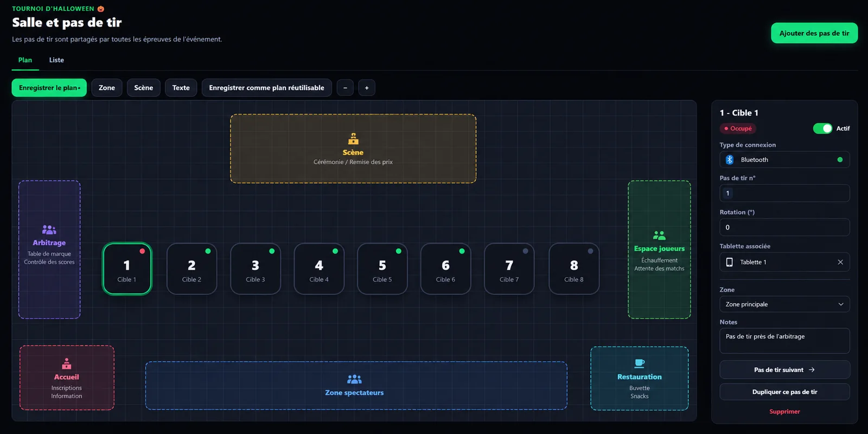The height and width of the screenshot is (434, 868).
Task: Click Dupliquer ce pas de tir
Action: click(x=784, y=392)
